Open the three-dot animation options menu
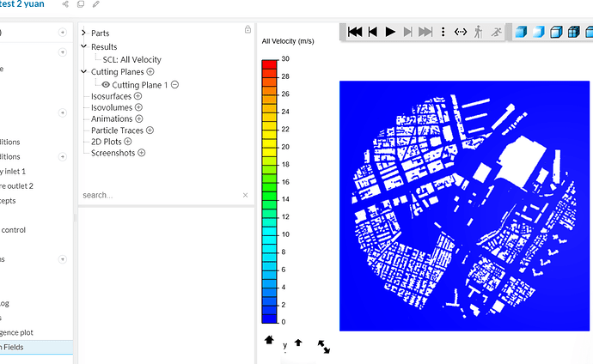The height and width of the screenshot is (364, 593). pos(443,32)
